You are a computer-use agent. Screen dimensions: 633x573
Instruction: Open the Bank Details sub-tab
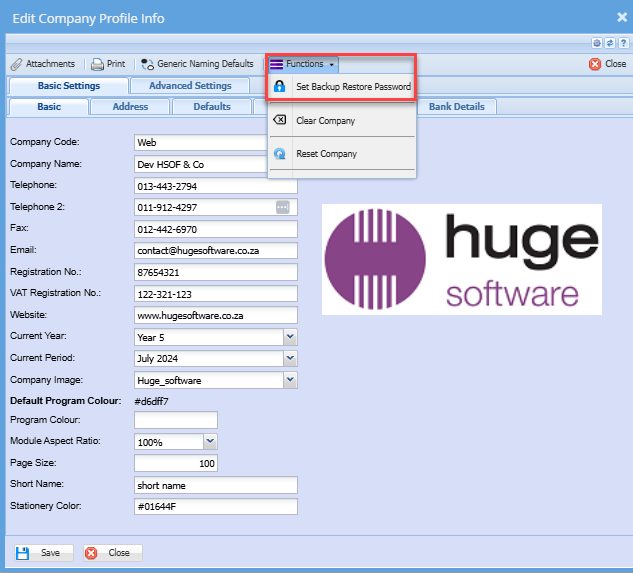click(x=457, y=107)
